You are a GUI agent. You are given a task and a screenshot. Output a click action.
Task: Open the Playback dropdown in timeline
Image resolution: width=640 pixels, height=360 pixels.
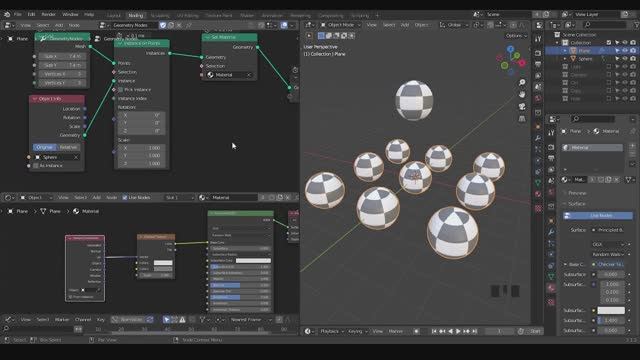coord(332,331)
